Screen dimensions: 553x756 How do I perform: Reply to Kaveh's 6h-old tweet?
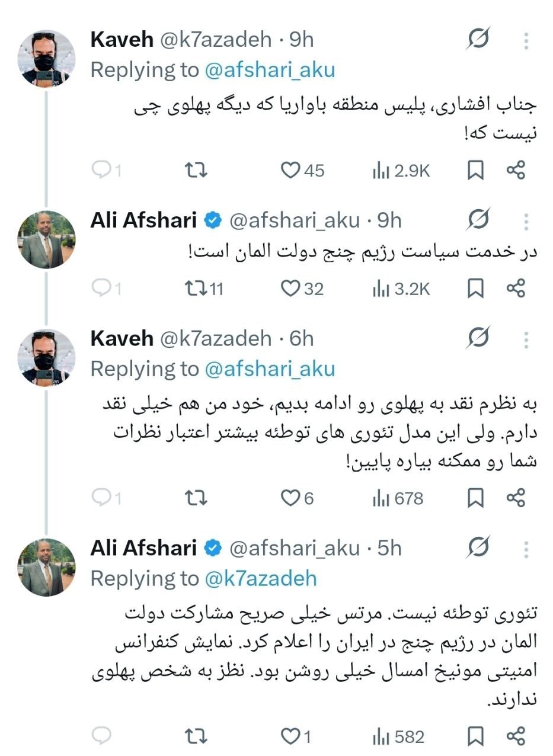coord(103,498)
